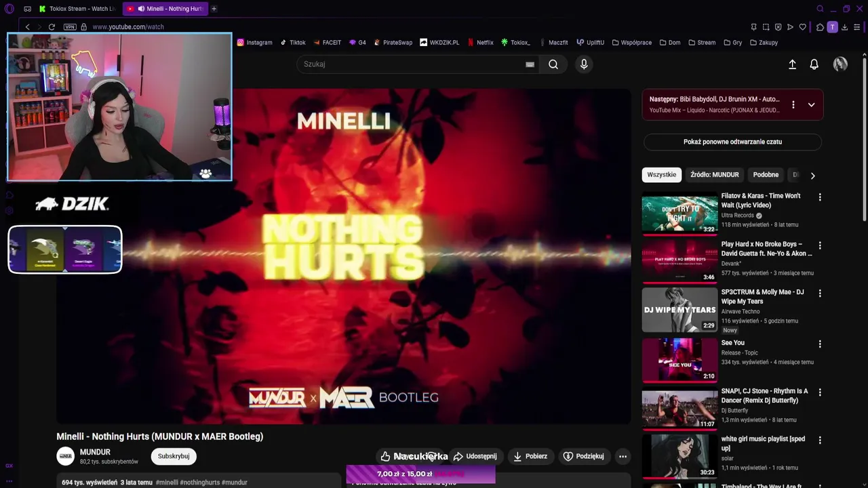Screen dimensions: 868x488
Task: Open the Instagram bookmark
Action: 255,42
